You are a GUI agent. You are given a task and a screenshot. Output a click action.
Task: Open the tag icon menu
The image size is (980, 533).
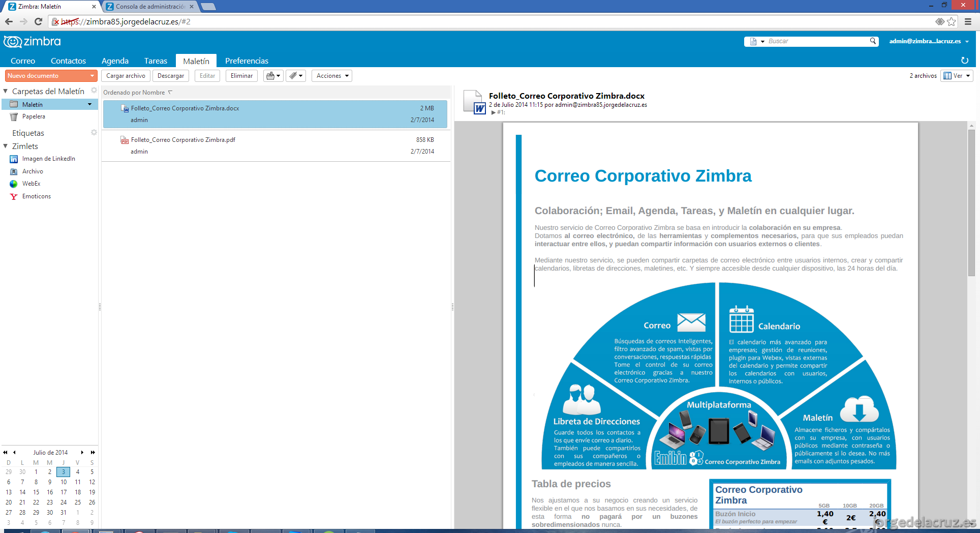click(x=295, y=76)
